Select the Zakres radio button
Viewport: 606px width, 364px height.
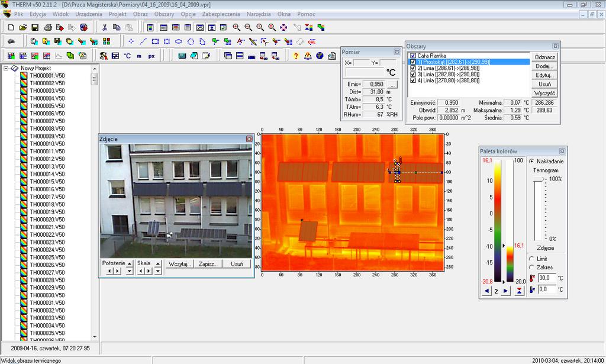coord(531,267)
